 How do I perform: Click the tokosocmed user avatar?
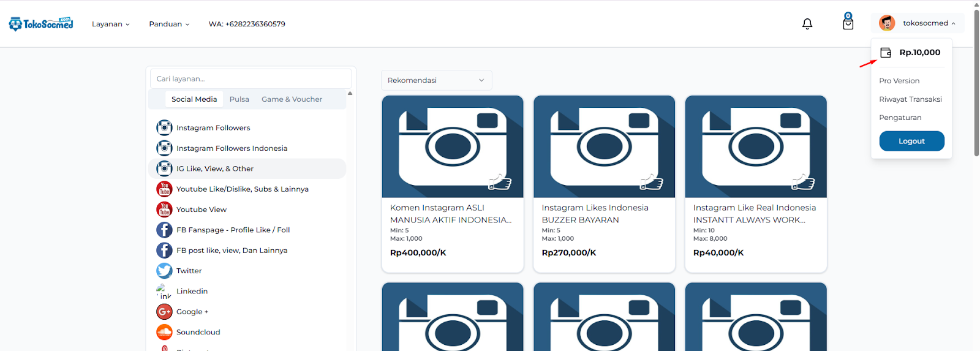pos(886,23)
